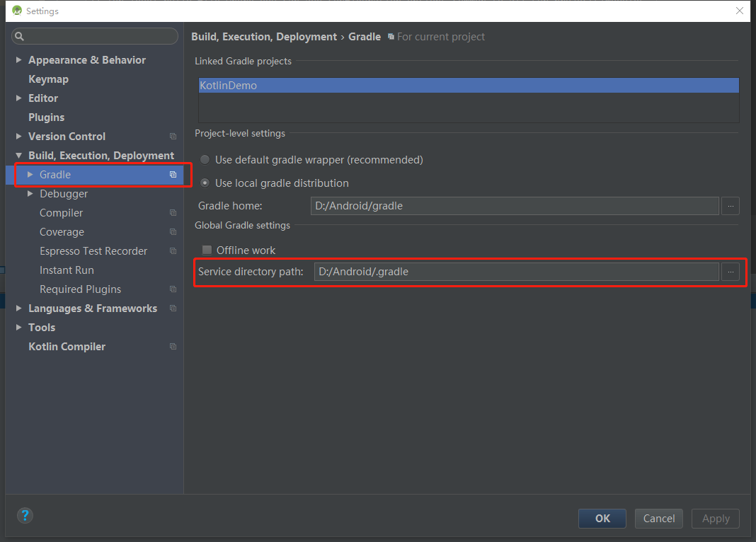The image size is (756, 542).
Task: Open Espresso Test Recorder settings
Action: pyautogui.click(x=93, y=251)
